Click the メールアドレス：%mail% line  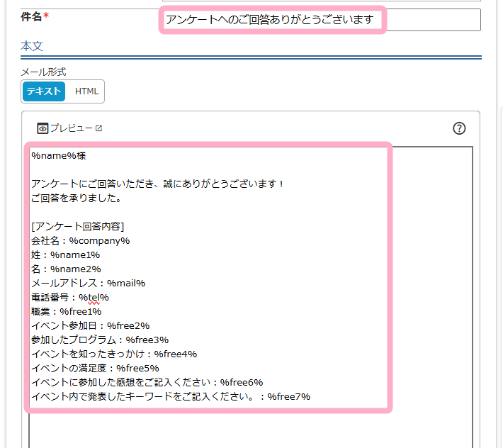pos(89,283)
